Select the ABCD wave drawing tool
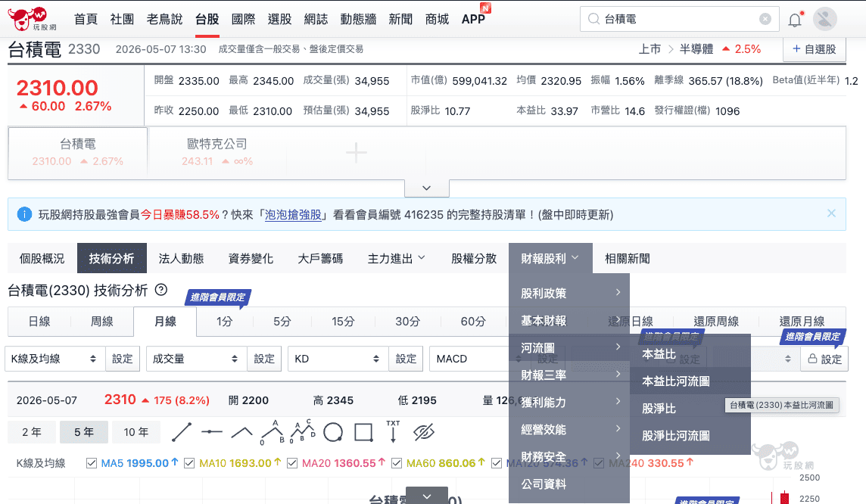 303,432
